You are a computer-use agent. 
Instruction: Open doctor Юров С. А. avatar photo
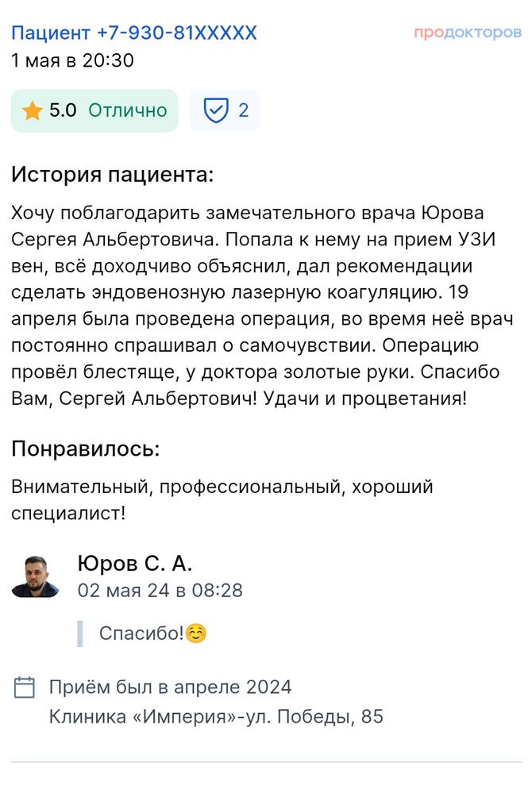click(x=35, y=576)
